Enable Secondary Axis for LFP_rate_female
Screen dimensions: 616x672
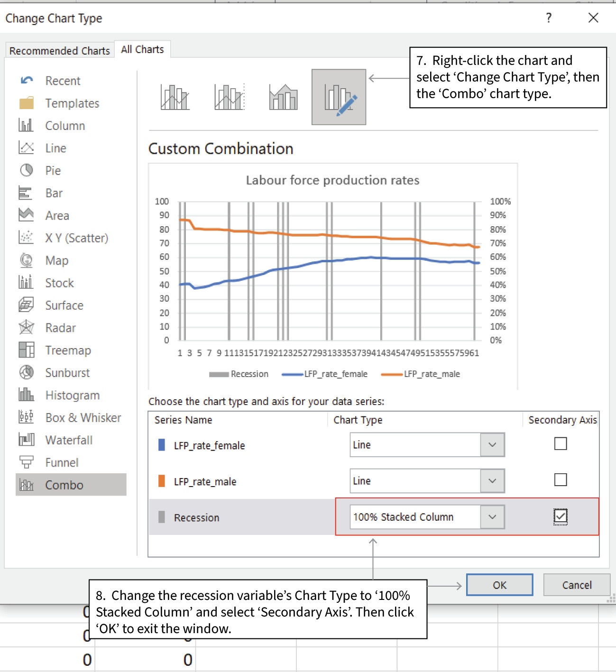[560, 443]
